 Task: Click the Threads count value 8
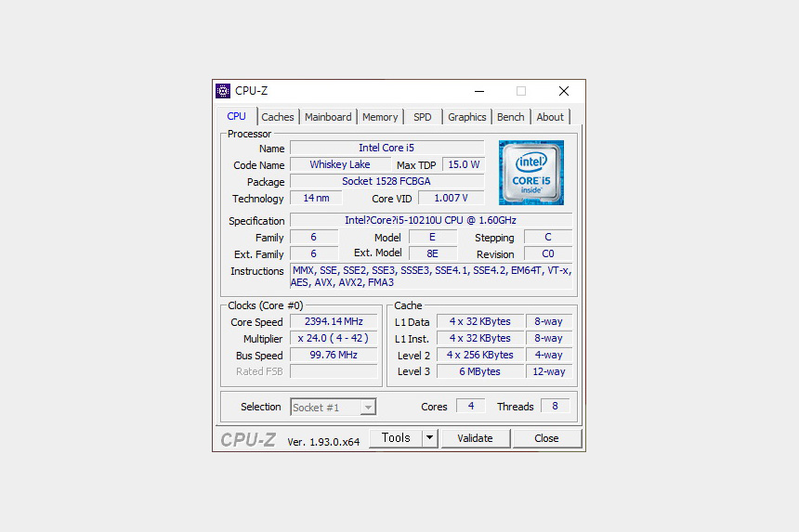click(x=555, y=406)
